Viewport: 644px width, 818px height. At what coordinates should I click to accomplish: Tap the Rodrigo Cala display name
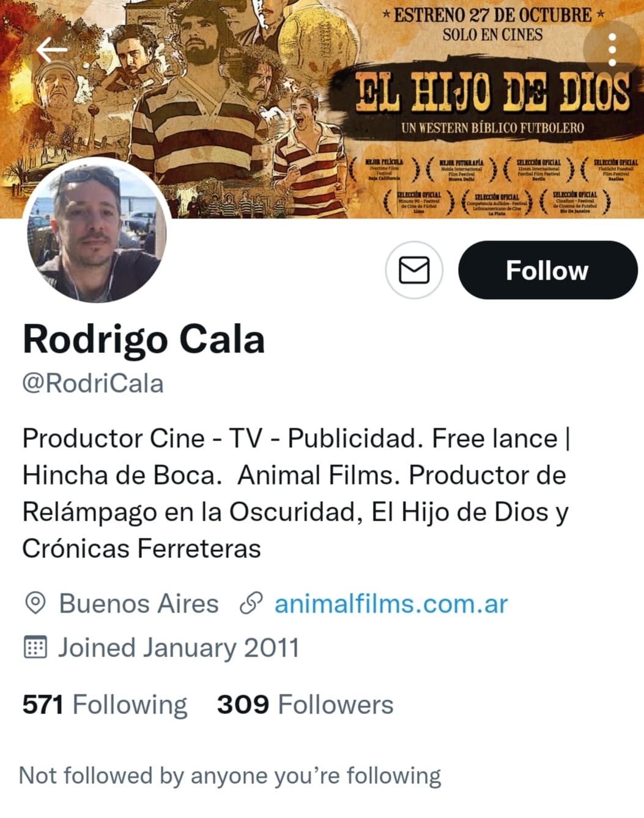[x=144, y=339]
